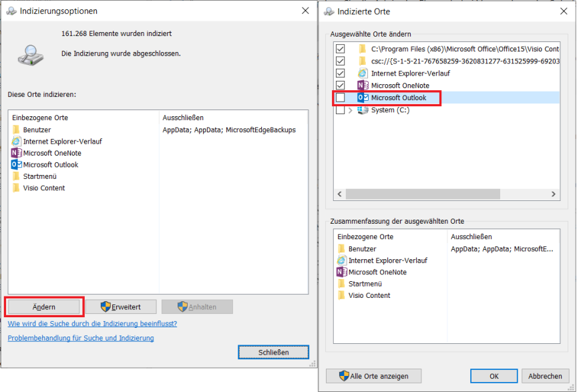The image size is (581, 392).
Task: Open Problembehandlung für Suche und Indizierung link
Action: point(81,339)
